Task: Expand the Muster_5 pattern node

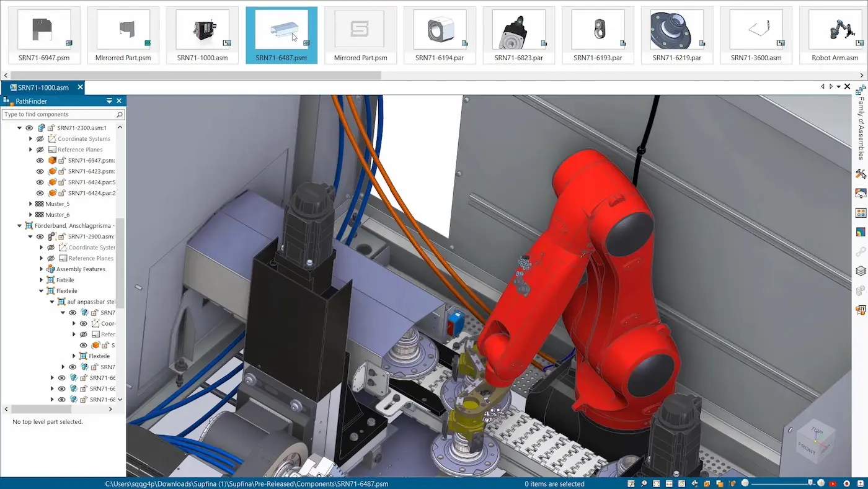Action: pyautogui.click(x=30, y=204)
